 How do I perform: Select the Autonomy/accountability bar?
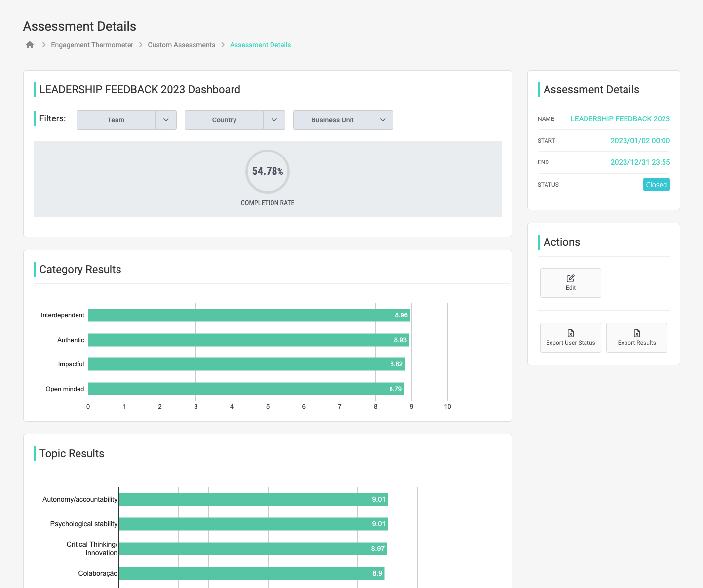(253, 499)
